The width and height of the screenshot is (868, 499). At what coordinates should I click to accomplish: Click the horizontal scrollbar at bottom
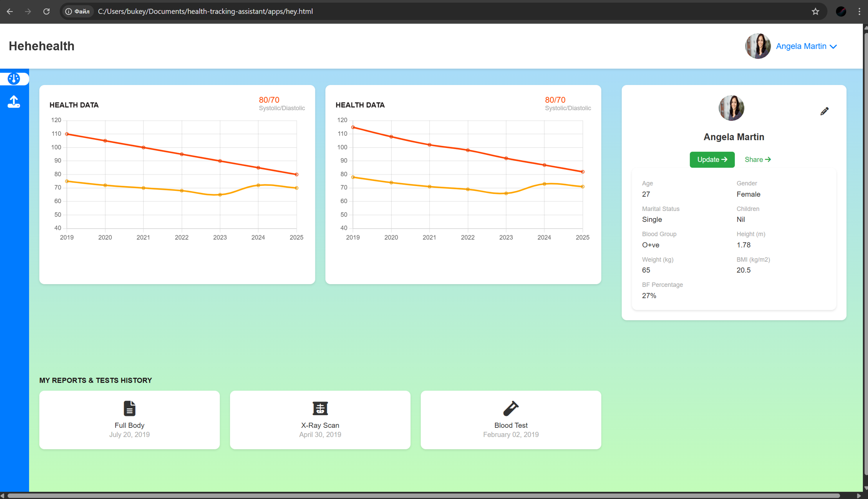(423, 495)
